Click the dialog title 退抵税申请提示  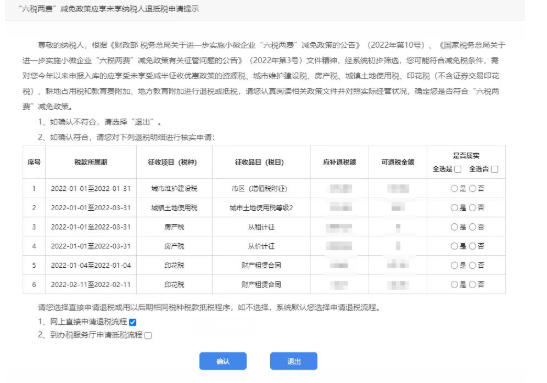[x=172, y=9]
